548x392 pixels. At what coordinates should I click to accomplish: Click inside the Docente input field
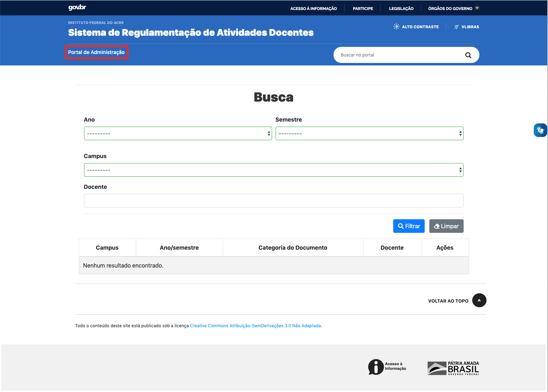[x=273, y=200]
